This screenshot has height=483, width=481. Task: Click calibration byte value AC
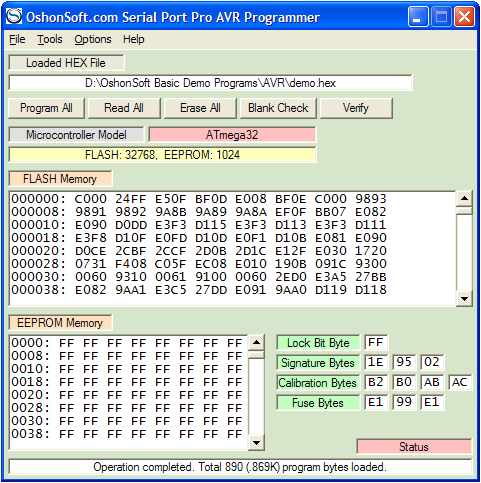pos(460,382)
